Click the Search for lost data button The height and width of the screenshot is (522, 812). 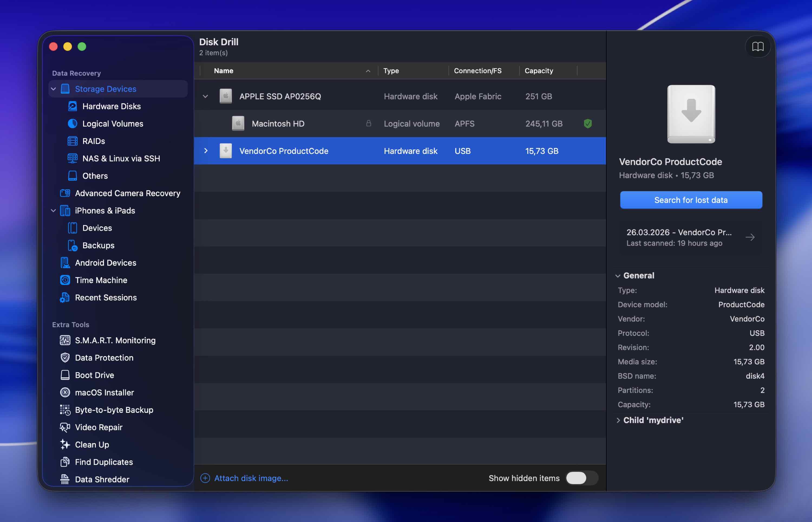pos(691,200)
